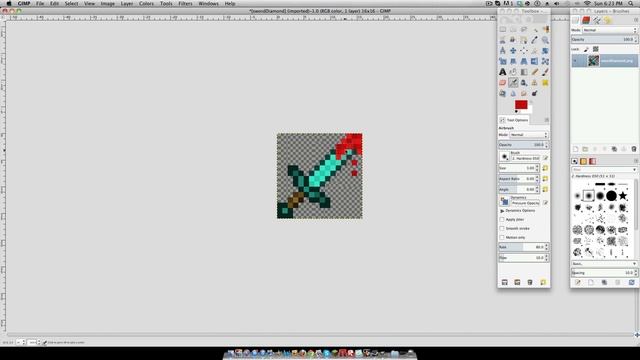Select the Heal tool
The image size is (640, 360).
pyautogui.click(x=545, y=82)
